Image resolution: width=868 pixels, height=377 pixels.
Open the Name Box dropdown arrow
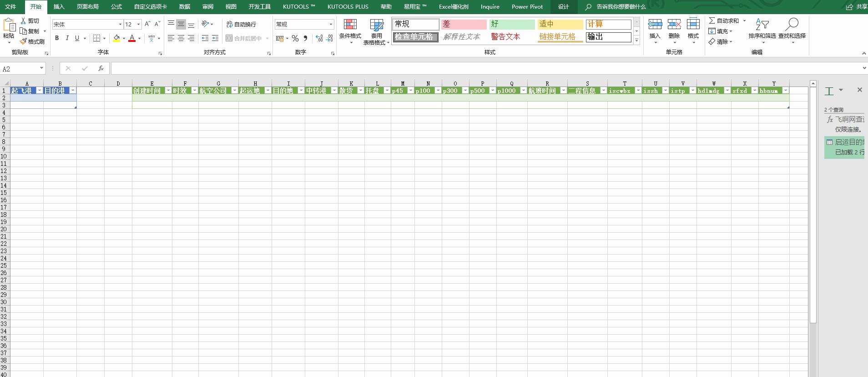click(41, 68)
